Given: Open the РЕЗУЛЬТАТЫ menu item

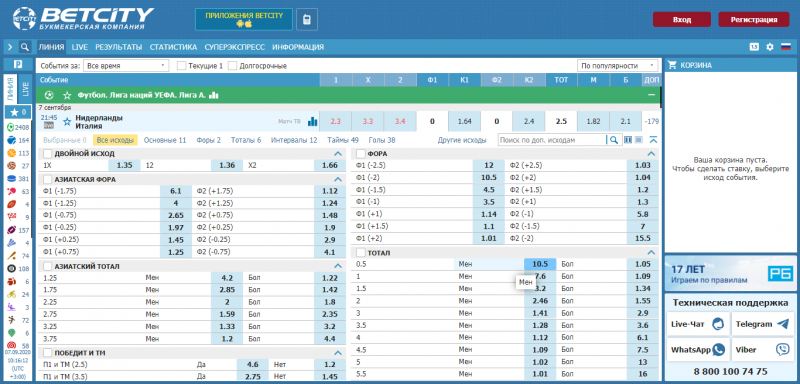Looking at the screenshot, I should 118,47.
